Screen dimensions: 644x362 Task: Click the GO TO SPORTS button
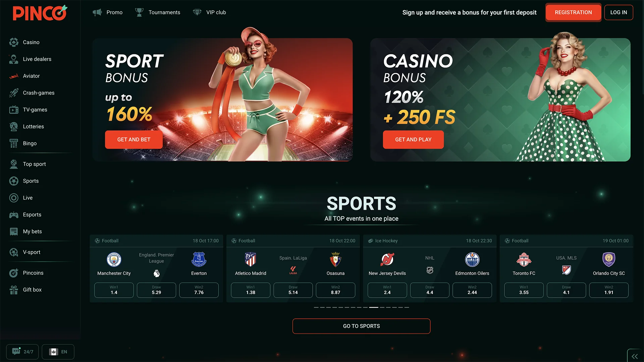point(361,326)
